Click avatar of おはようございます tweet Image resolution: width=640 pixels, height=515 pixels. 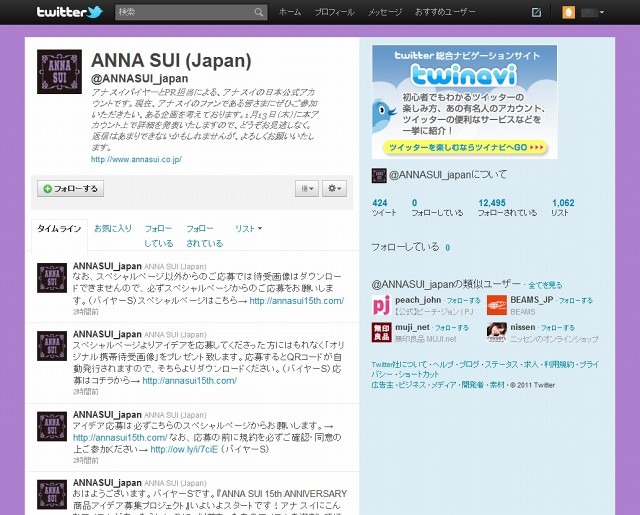tap(52, 495)
